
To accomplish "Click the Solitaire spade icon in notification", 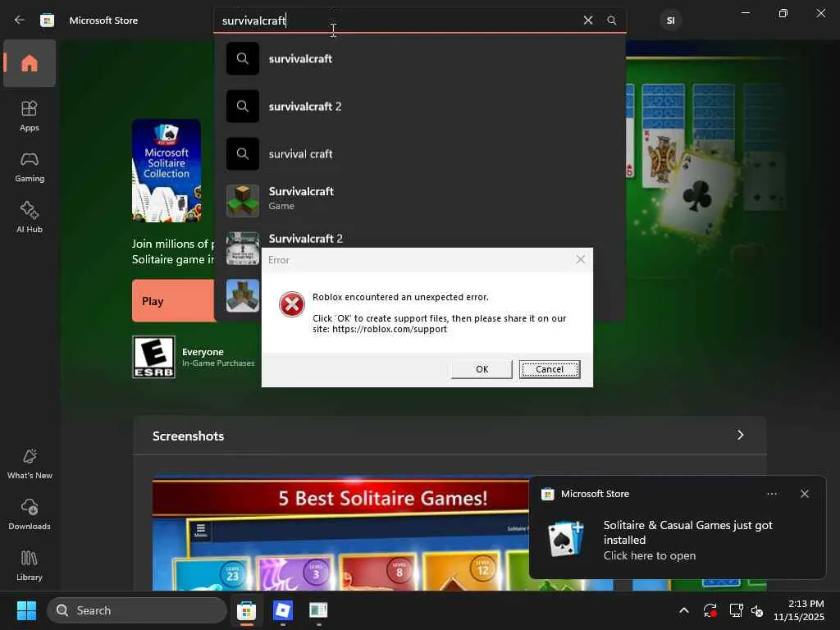I will 566,539.
